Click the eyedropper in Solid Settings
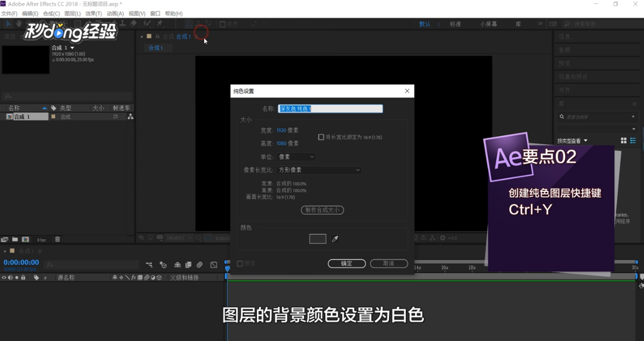Screen dimensions: 644x341 335,239
